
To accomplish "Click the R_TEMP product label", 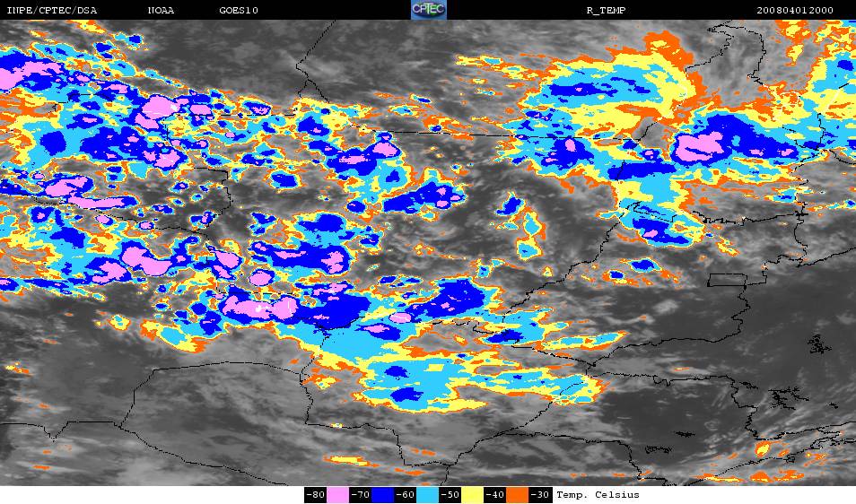I will click(x=606, y=11).
